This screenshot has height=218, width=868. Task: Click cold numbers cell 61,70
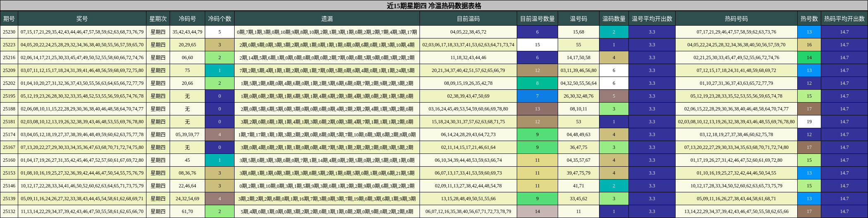click(187, 211)
